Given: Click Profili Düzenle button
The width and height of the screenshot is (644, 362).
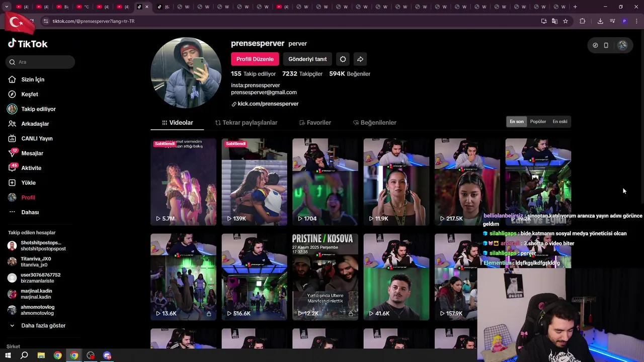Looking at the screenshot, I should pos(255,59).
